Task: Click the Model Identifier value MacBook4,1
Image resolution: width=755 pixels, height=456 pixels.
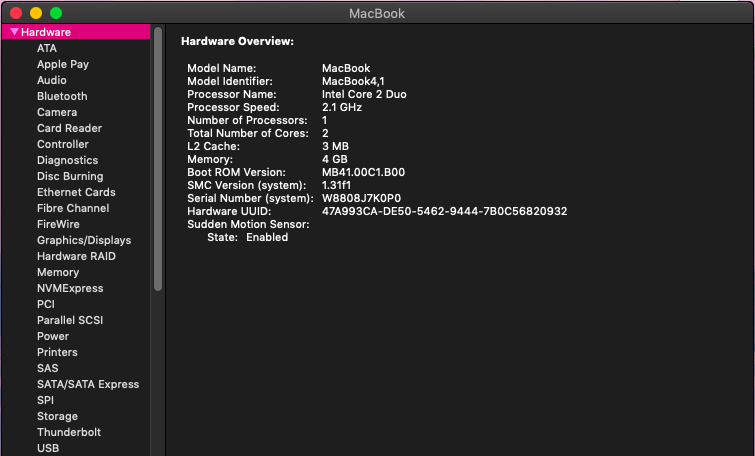Action: 353,81
